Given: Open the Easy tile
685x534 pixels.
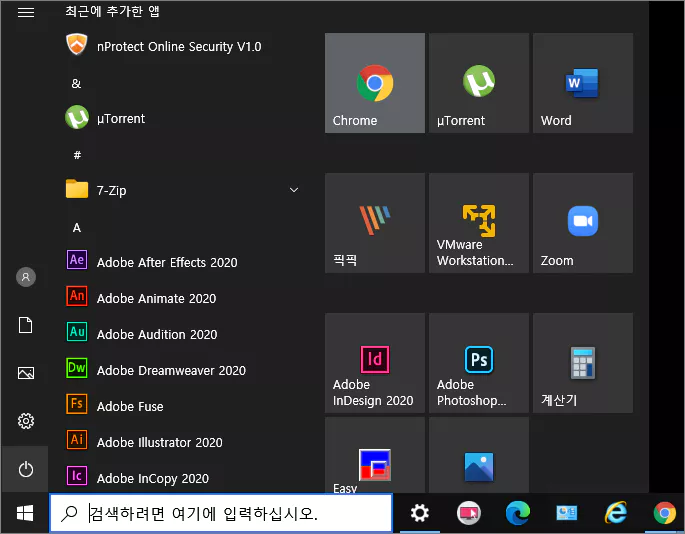Looking at the screenshot, I should (x=375, y=455).
